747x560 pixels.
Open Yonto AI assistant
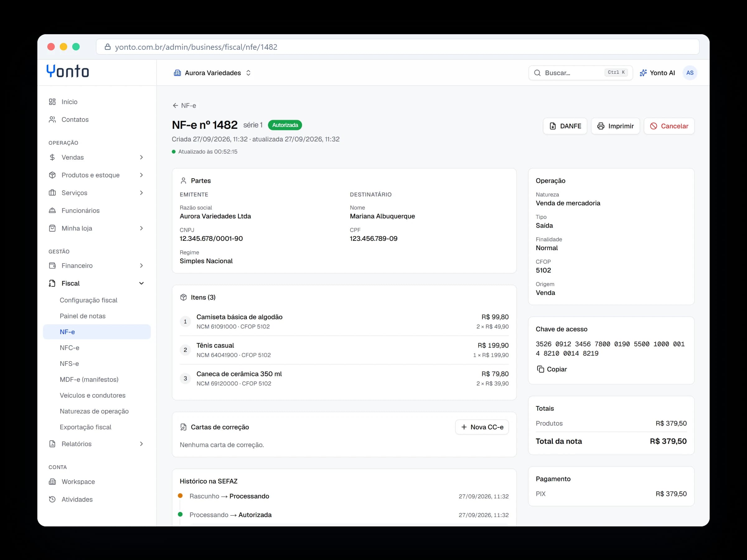tap(657, 73)
